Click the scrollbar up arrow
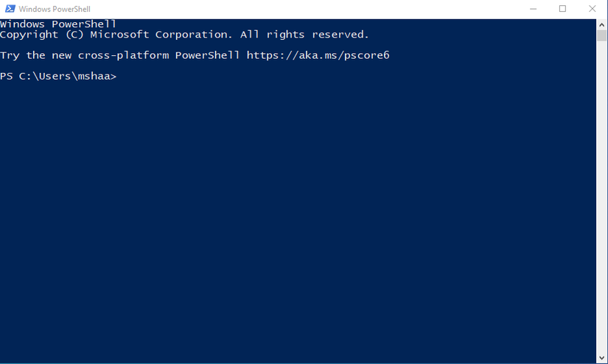 (601, 24)
